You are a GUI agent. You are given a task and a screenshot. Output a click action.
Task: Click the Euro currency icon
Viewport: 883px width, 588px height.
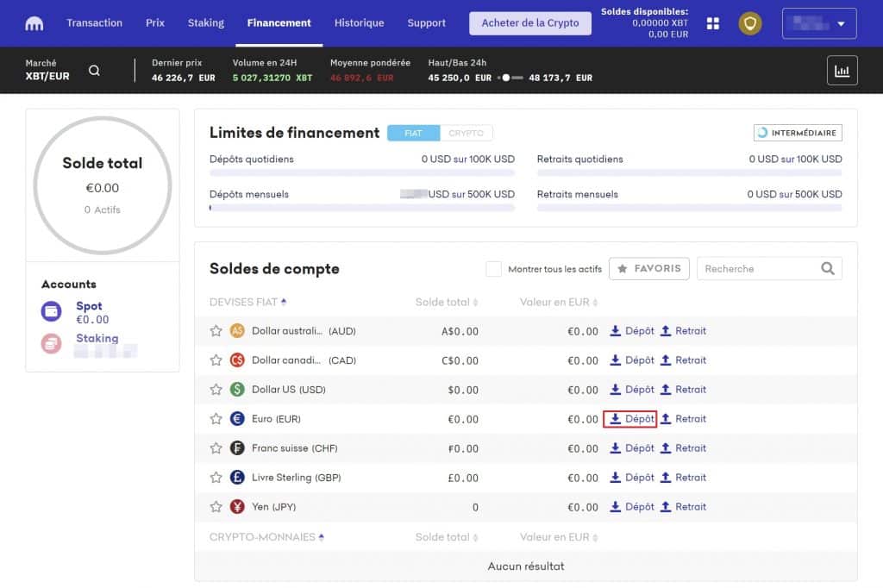click(237, 418)
